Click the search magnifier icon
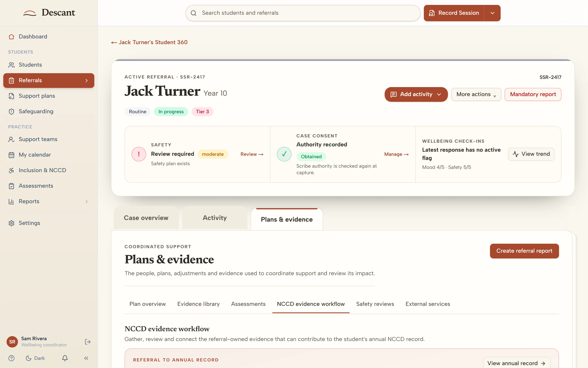This screenshot has width=588, height=368. [193, 13]
